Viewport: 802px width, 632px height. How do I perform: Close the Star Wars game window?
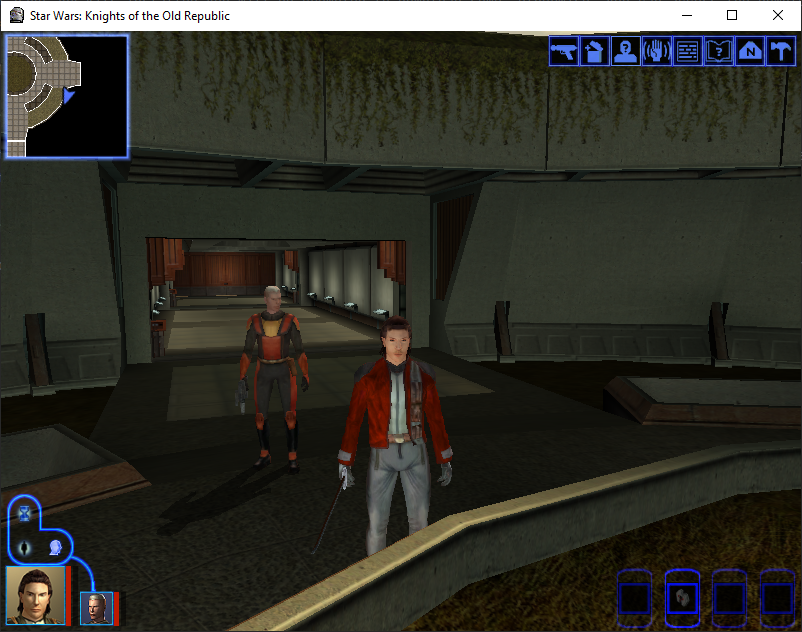click(x=777, y=15)
